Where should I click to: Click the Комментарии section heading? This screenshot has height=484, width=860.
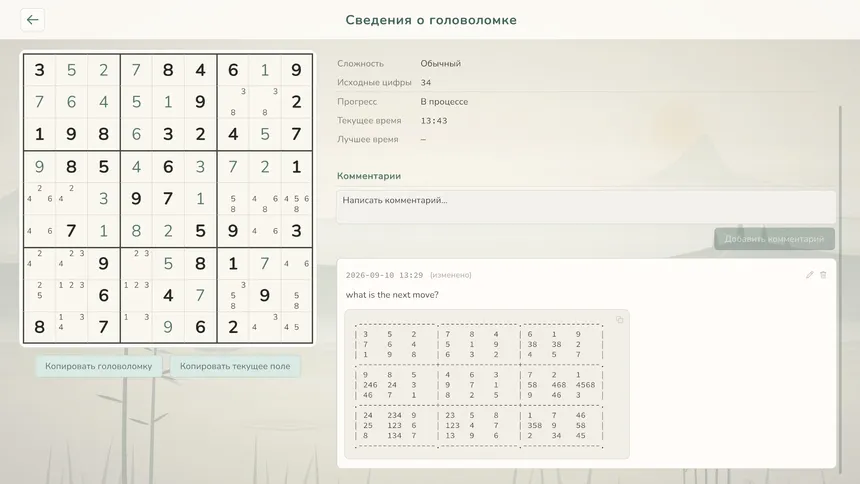click(369, 176)
